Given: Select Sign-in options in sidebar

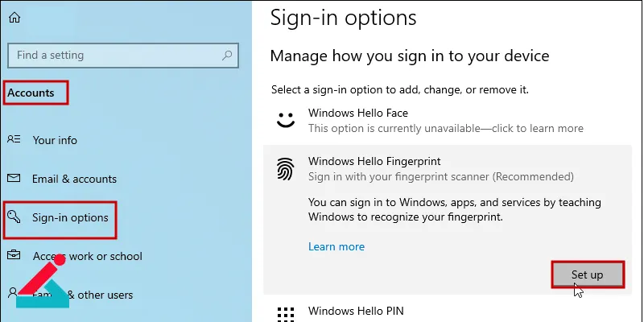Looking at the screenshot, I should click(x=70, y=217).
